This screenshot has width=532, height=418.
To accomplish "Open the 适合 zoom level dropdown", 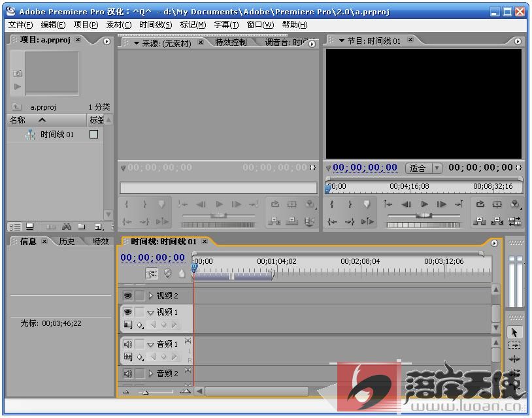I will [x=423, y=168].
